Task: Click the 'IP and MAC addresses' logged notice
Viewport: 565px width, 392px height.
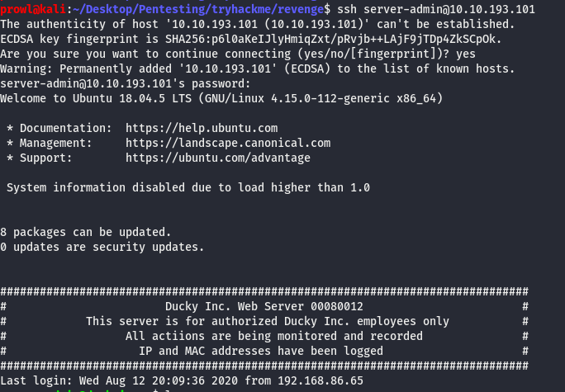Action: click(x=261, y=351)
